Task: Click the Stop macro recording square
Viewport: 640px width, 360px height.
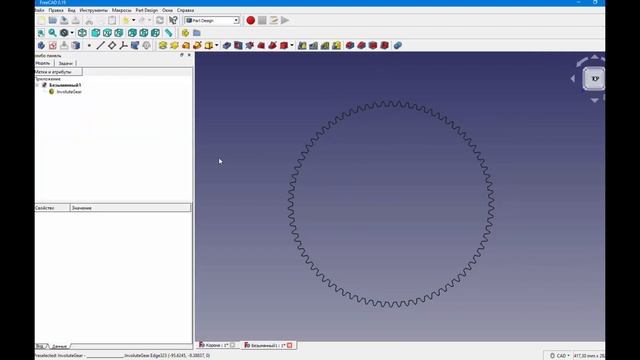Action: [x=262, y=20]
